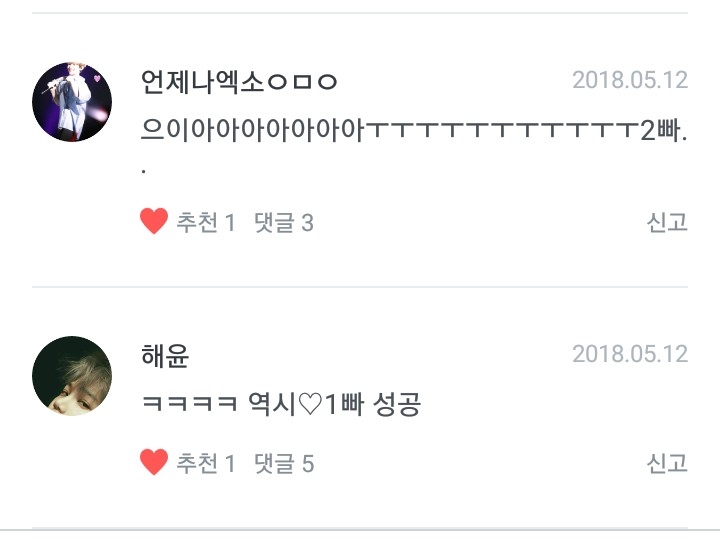Click the date on 언제나엑소ㅇㅁㅇ's comment
Image resolution: width=720 pixels, height=540 pixels.
pos(630,80)
